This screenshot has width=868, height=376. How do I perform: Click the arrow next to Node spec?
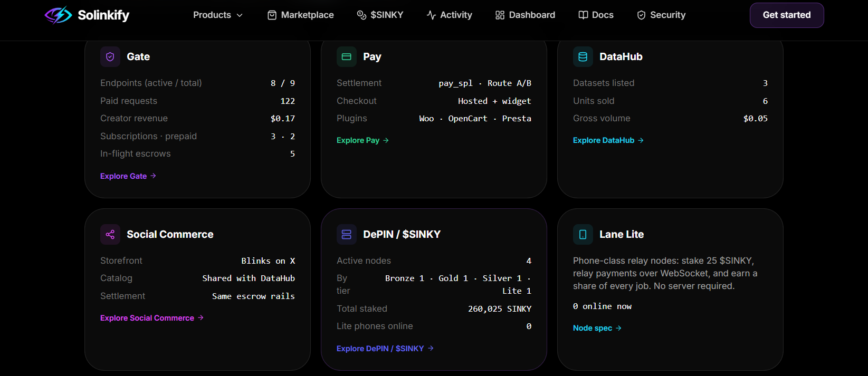618,328
